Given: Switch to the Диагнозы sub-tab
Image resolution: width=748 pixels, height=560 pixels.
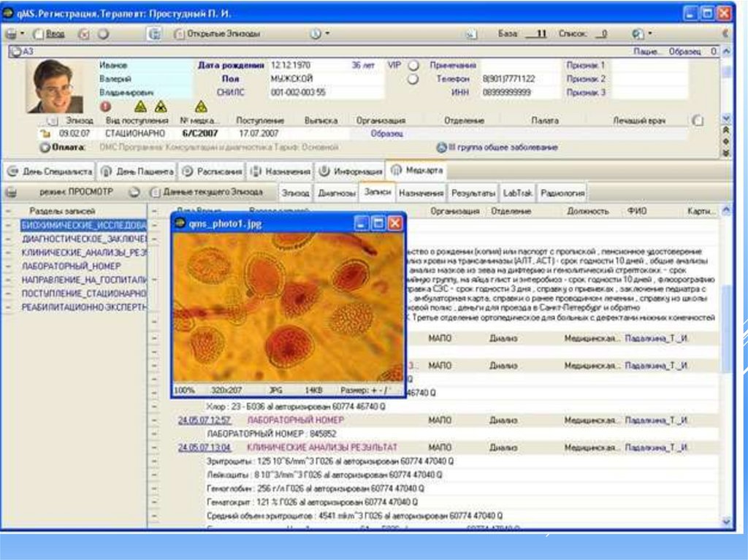Looking at the screenshot, I should (x=337, y=193).
